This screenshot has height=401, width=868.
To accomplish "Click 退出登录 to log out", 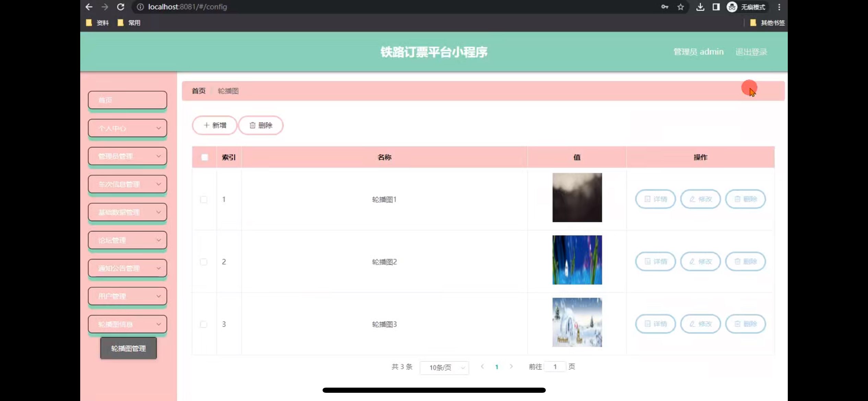I will click(x=751, y=52).
